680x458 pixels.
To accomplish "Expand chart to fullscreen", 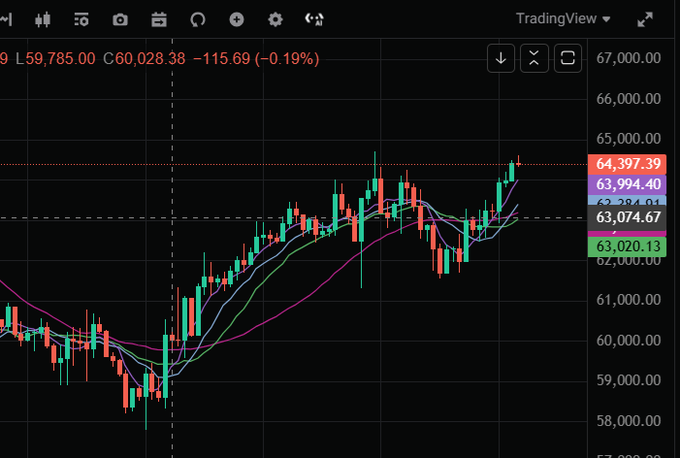I will click(645, 20).
